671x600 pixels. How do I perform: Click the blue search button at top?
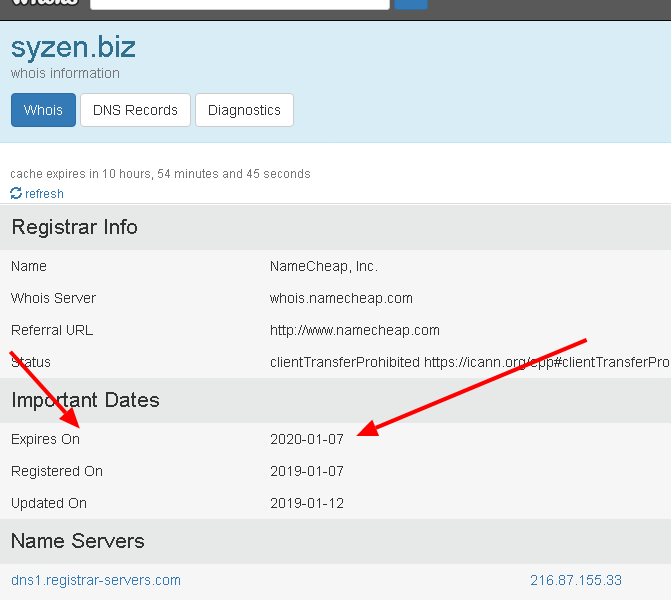410,3
